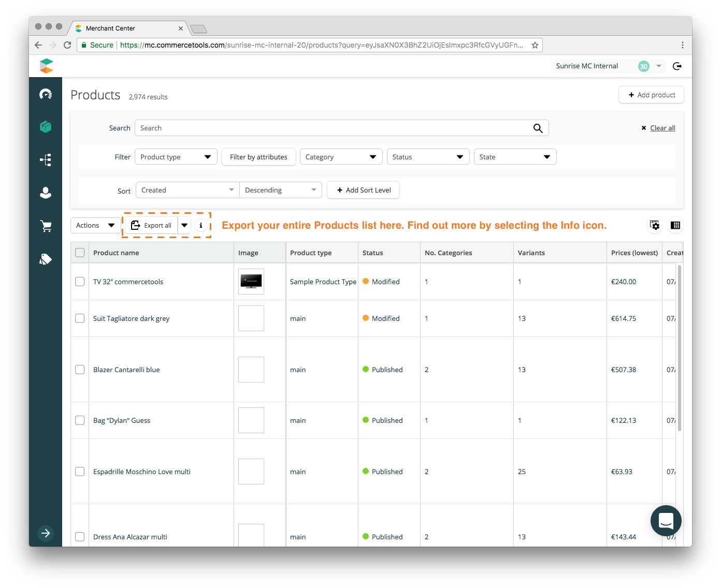Viewport: 721px width, 588px height.
Task: Click the logout icon in header
Action: (677, 66)
